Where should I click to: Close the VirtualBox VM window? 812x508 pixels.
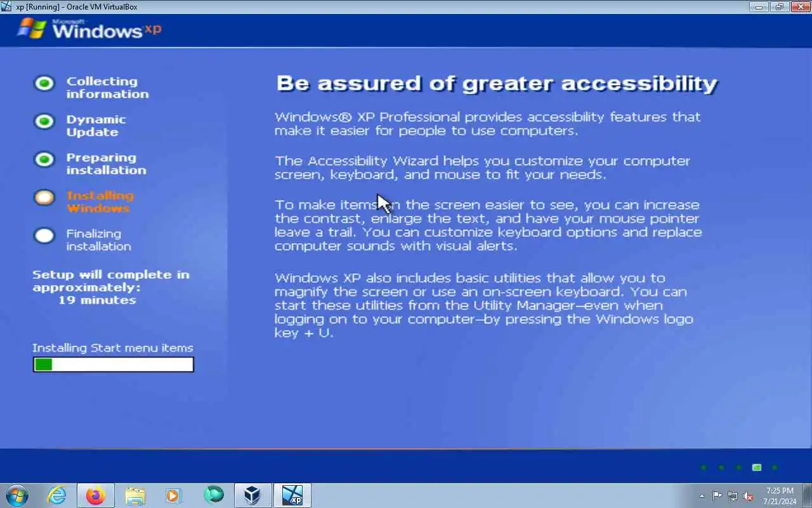(800, 7)
